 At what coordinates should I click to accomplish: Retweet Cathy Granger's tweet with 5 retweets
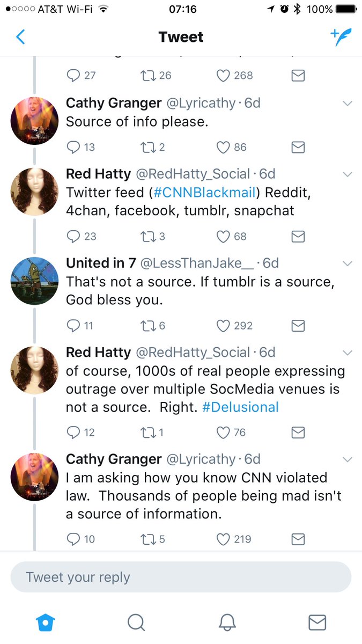pos(147,539)
